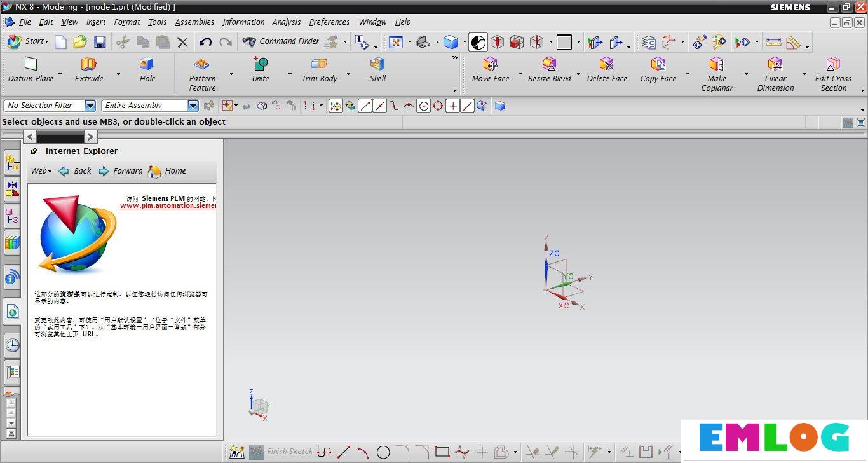The image size is (868, 463).
Task: Save the part with the floppy icon
Action: [x=100, y=42]
